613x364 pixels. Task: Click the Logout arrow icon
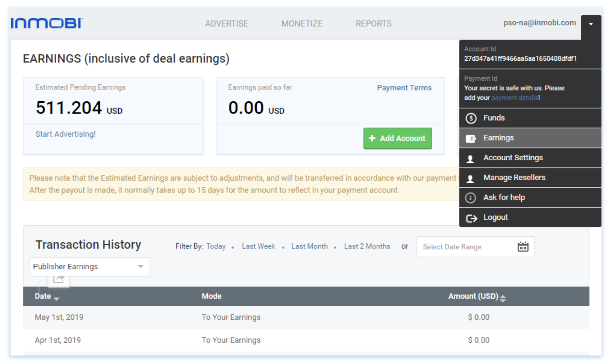[471, 218]
